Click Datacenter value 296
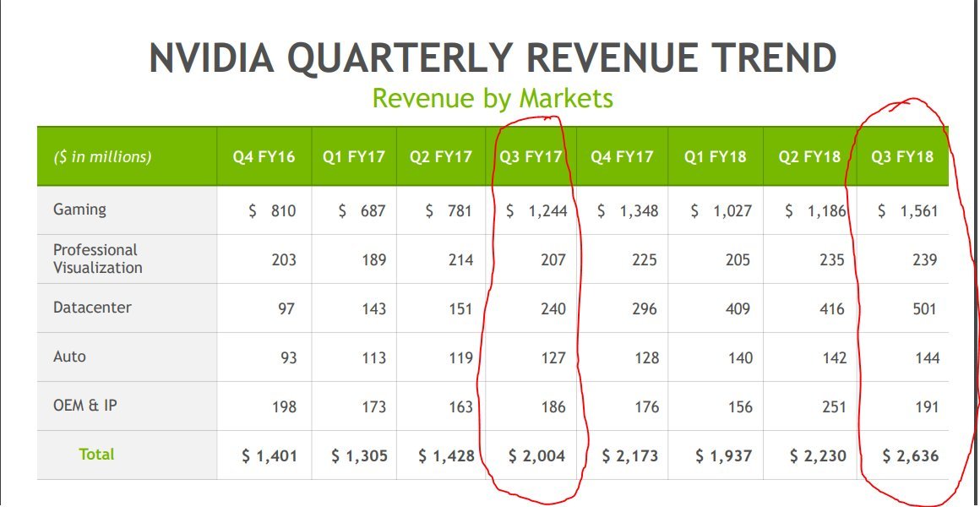Viewport: 980px width, 507px height. [x=645, y=308]
